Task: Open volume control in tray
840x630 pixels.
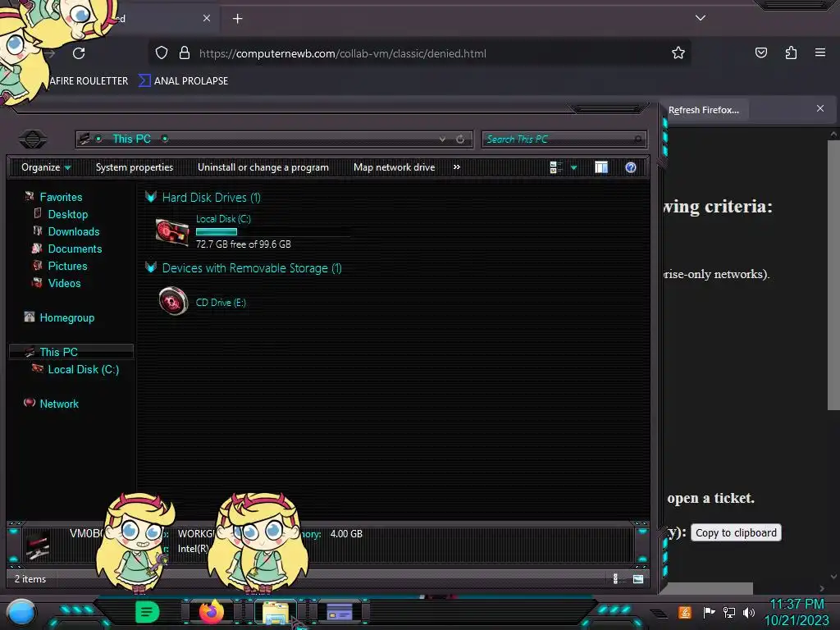Action: 749,612
